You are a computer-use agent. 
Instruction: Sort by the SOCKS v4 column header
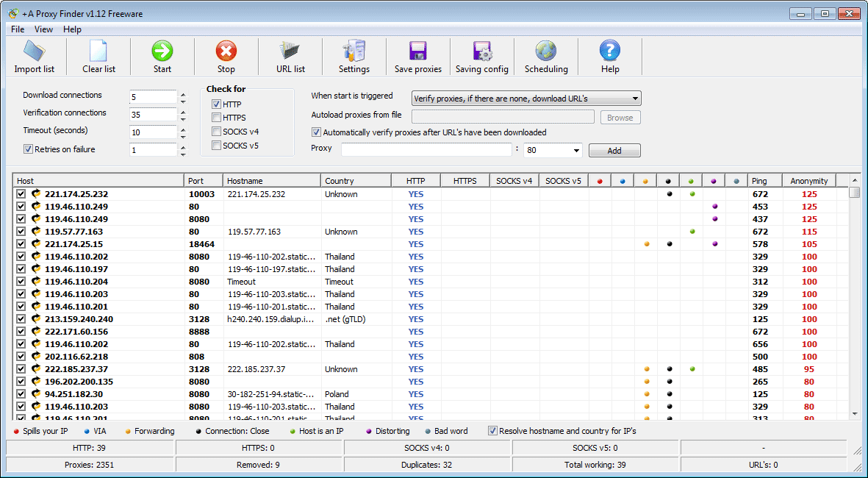point(514,181)
